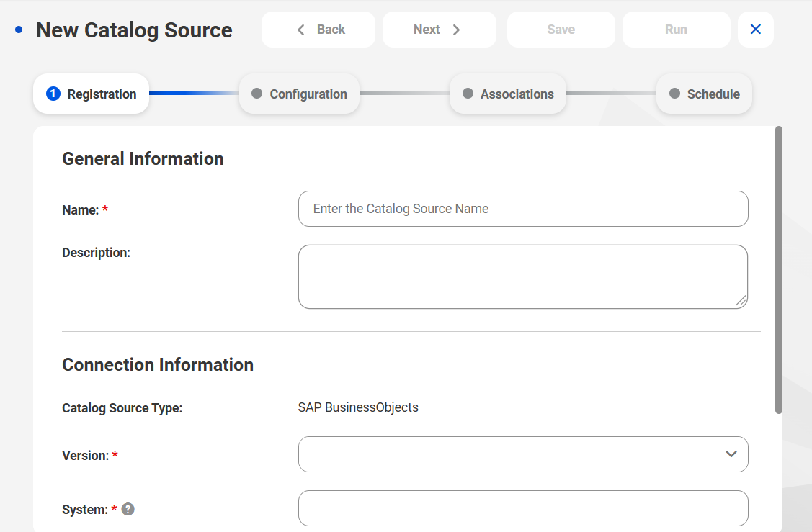Select the Registration step tab
The width and height of the screenshot is (812, 532).
[x=91, y=94]
